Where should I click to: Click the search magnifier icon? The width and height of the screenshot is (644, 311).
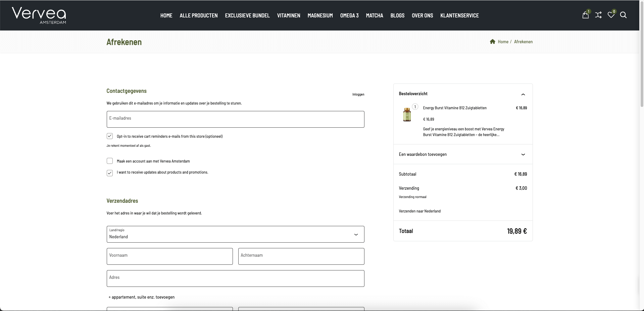623,15
